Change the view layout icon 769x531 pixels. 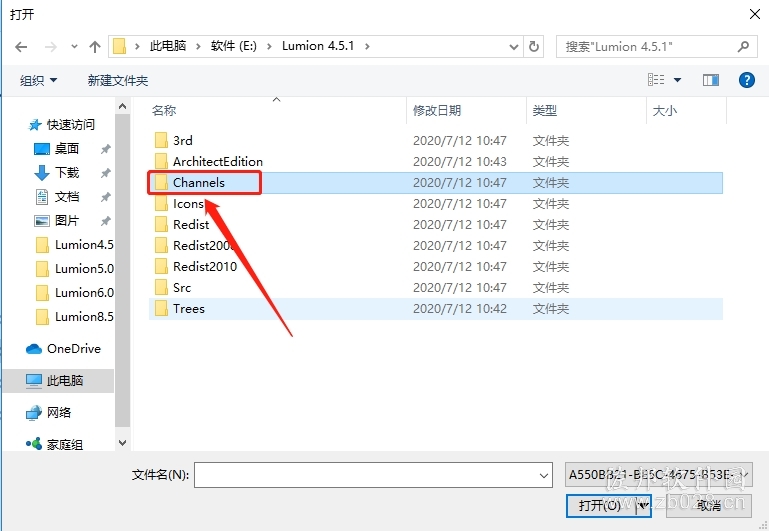[x=656, y=79]
